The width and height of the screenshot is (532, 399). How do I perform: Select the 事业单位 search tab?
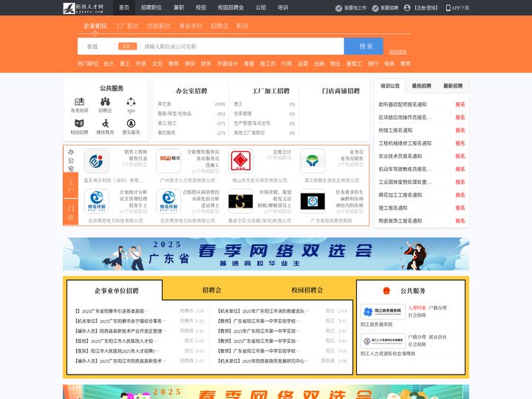[x=191, y=26]
